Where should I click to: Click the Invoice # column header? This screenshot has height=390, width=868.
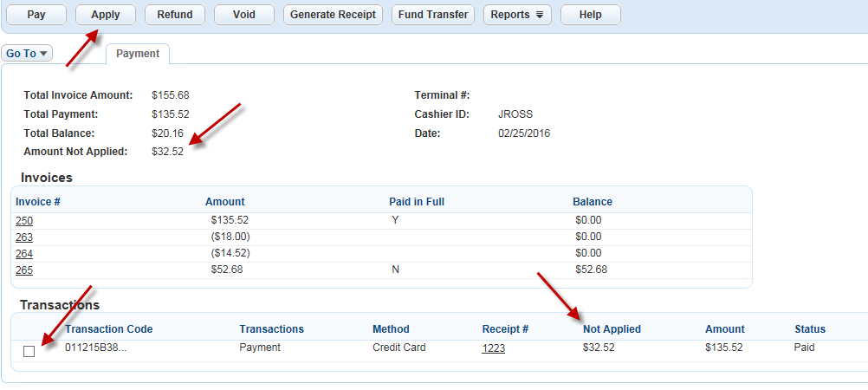coord(37,202)
